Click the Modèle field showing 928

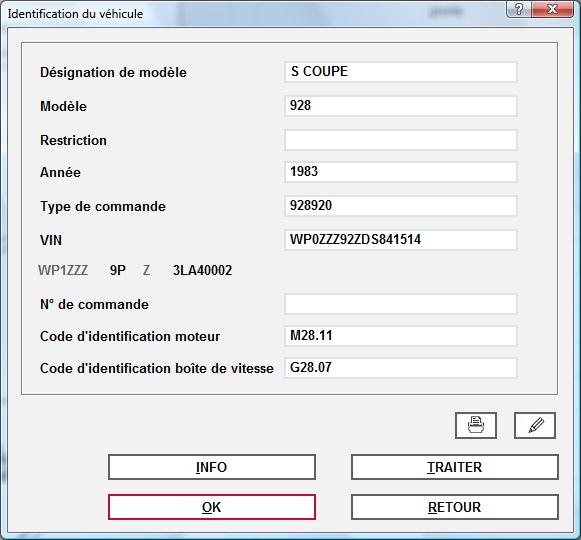(401, 106)
